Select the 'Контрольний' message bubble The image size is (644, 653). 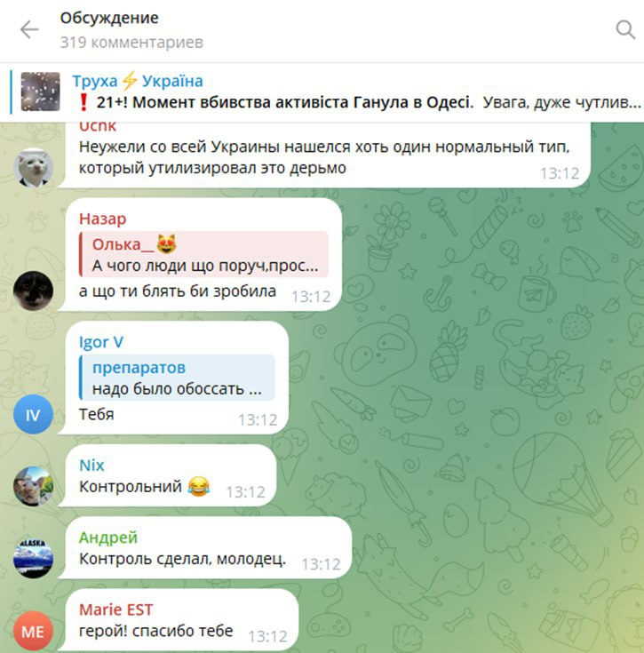171,475
